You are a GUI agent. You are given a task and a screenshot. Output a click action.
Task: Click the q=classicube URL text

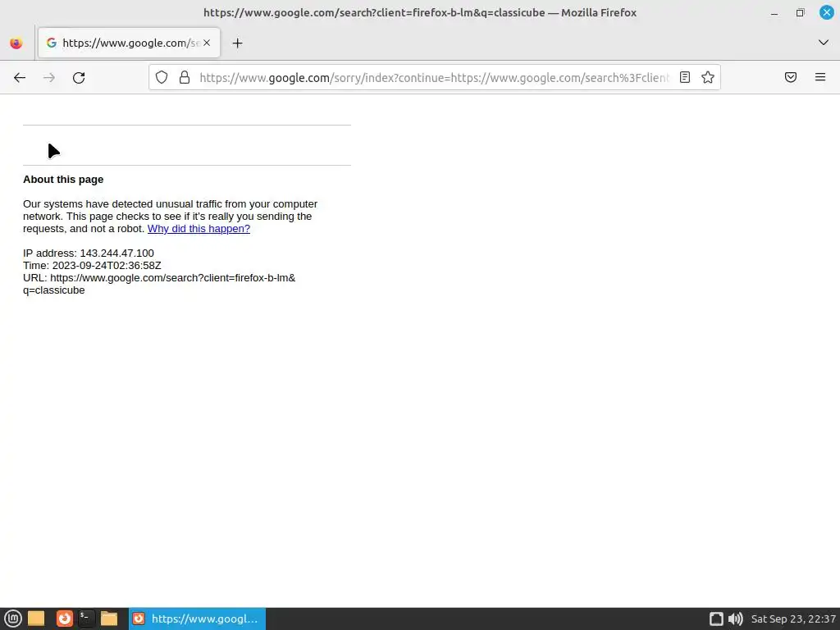tap(53, 290)
